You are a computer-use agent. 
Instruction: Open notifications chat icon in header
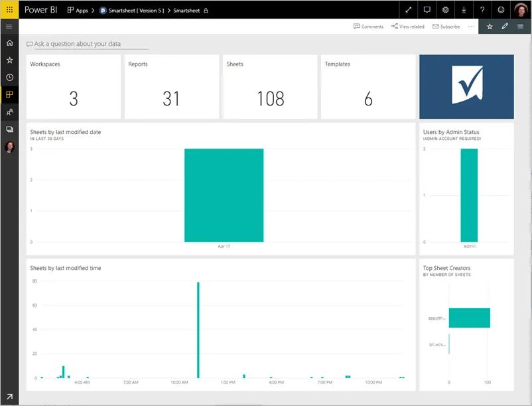(427, 10)
